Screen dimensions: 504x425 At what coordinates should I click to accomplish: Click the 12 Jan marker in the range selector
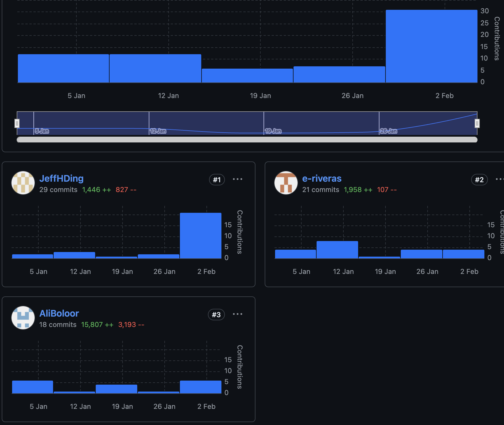[x=158, y=131]
